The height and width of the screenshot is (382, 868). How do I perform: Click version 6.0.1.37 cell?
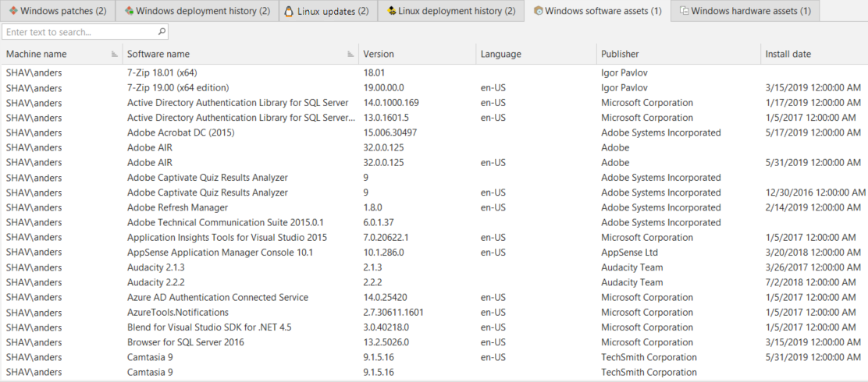378,222
